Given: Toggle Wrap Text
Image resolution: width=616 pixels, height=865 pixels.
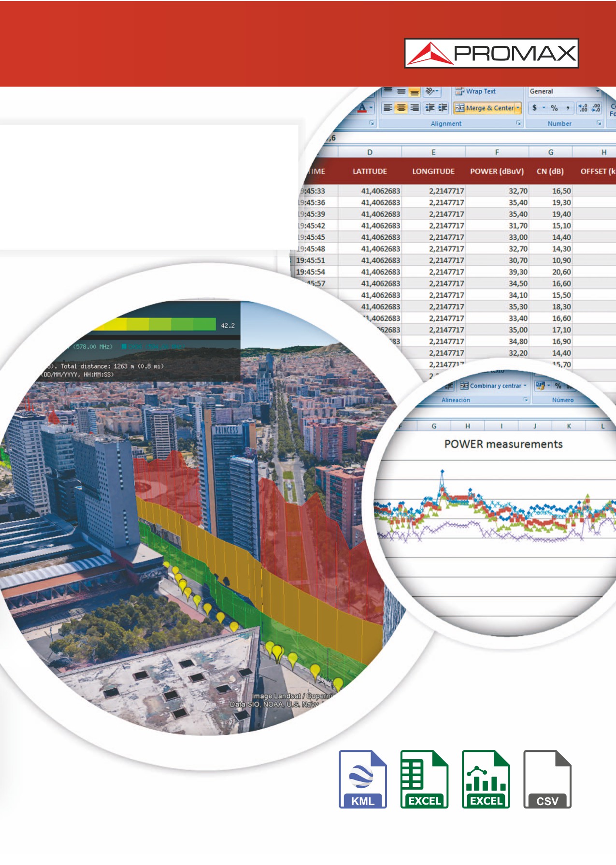Looking at the screenshot, I should (475, 91).
